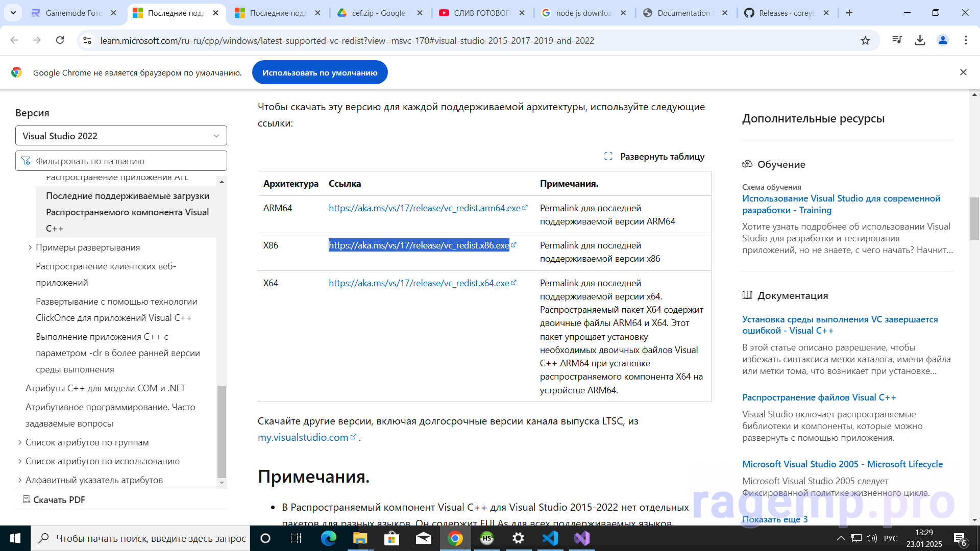Open the vc_redist.x86.exe link
Viewport: 980px width, 551px height.
pos(419,245)
